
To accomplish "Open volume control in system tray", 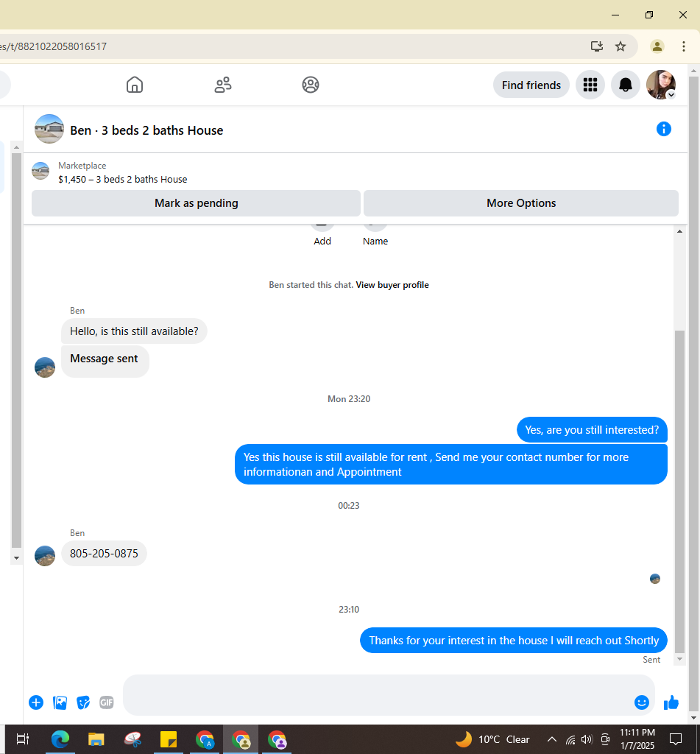I will [586, 739].
